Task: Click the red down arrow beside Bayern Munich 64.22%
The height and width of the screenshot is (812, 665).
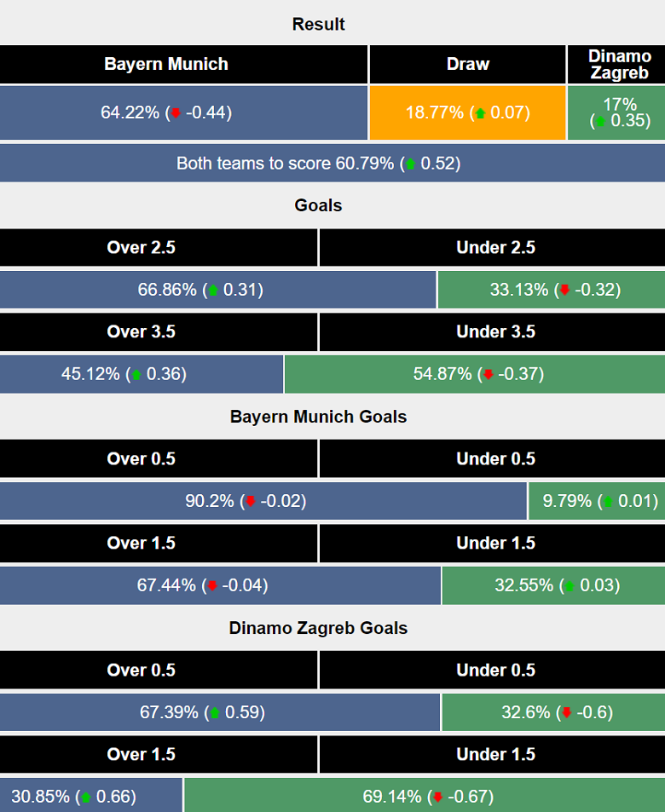Action: [175, 112]
